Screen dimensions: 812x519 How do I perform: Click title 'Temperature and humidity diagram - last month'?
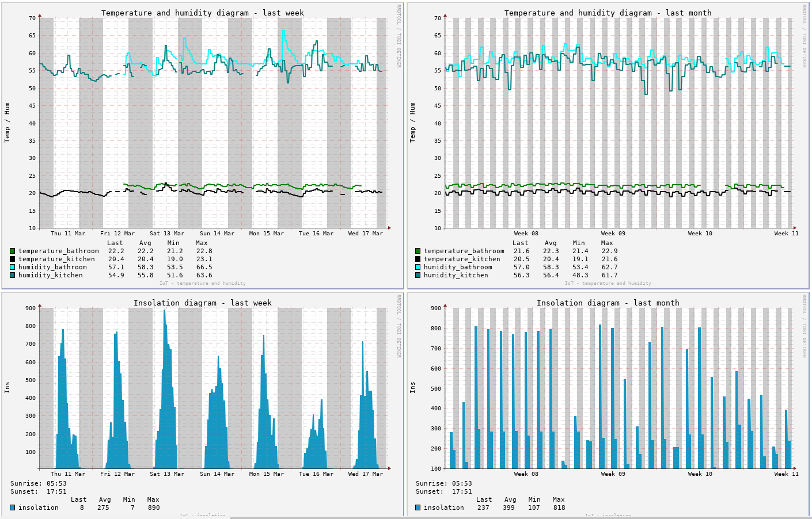tap(608, 13)
